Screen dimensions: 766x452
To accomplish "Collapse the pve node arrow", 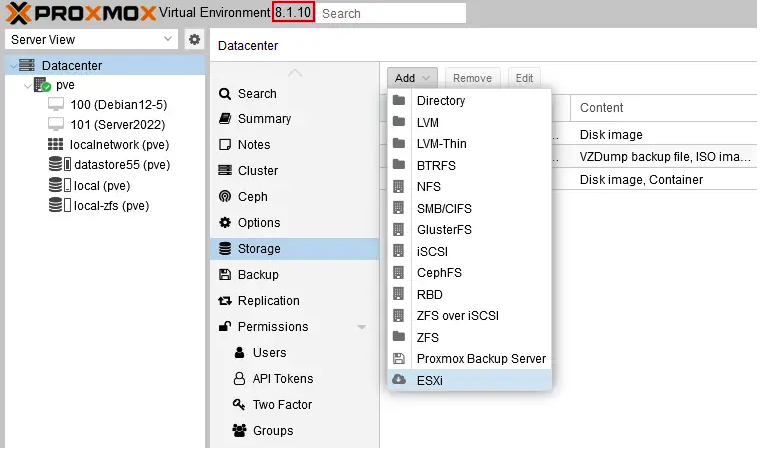I will (28, 86).
